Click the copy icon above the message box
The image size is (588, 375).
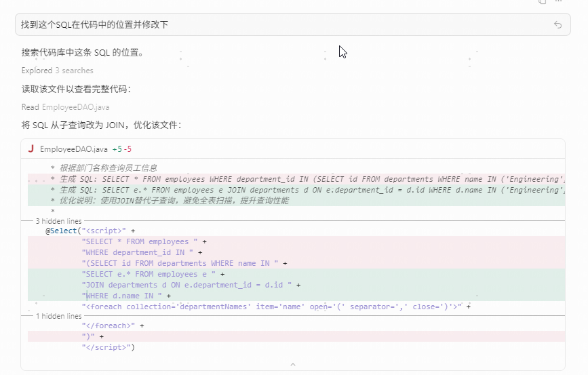click(543, 1)
